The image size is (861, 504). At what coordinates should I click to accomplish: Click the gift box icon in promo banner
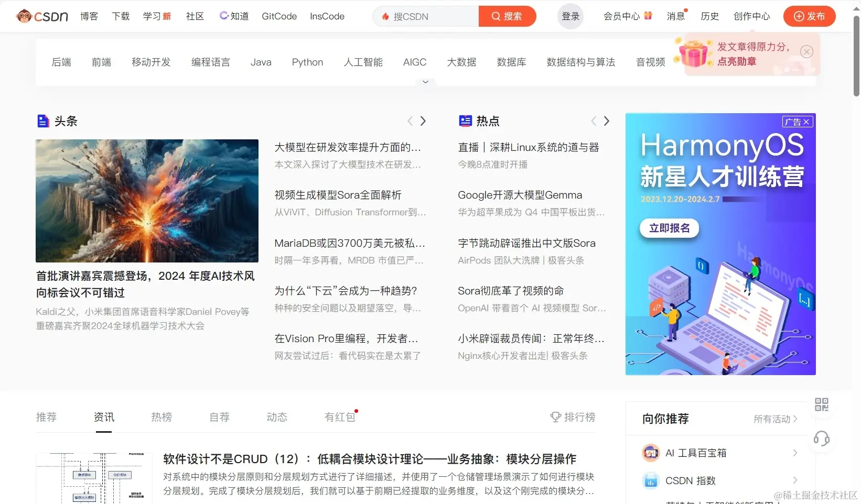click(x=693, y=52)
